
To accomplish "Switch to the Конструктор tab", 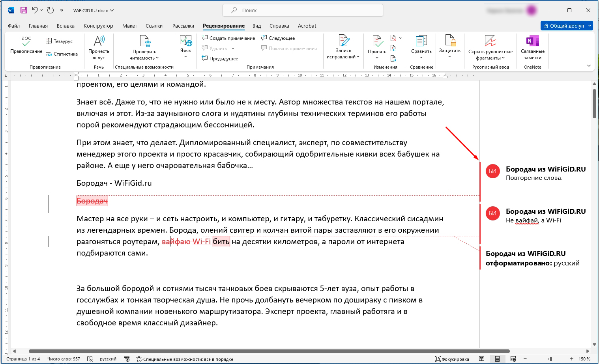I will pyautogui.click(x=98, y=26).
